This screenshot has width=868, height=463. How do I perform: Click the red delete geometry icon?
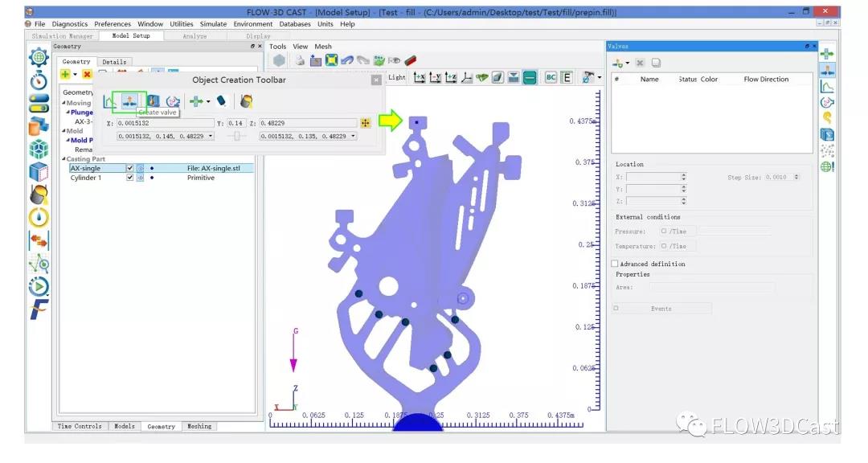point(87,75)
